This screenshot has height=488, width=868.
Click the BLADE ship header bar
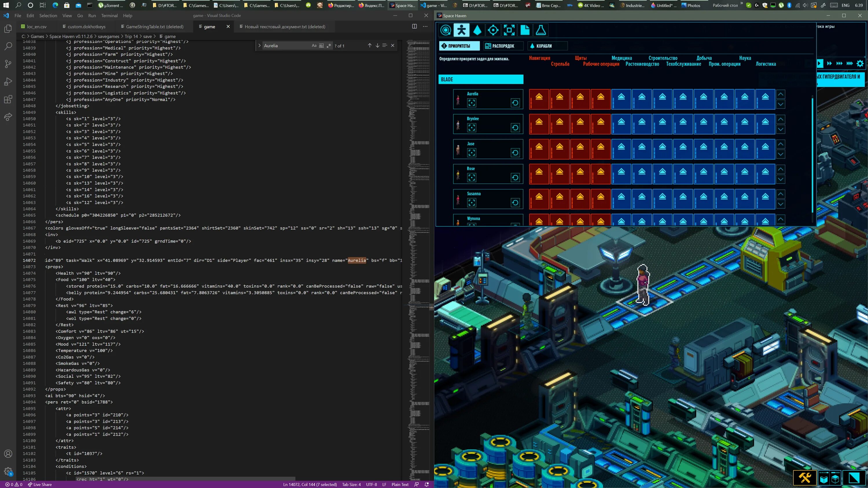[481, 80]
